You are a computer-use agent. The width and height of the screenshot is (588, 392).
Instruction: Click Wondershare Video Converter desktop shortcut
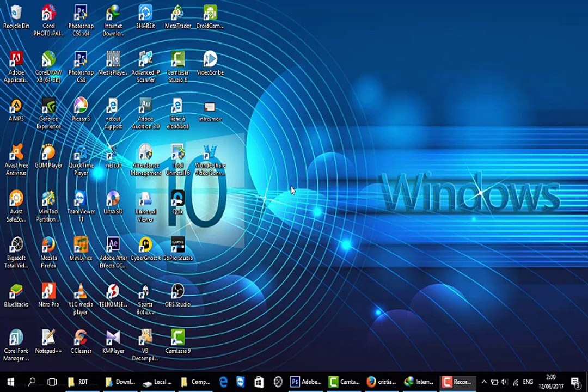[210, 160]
